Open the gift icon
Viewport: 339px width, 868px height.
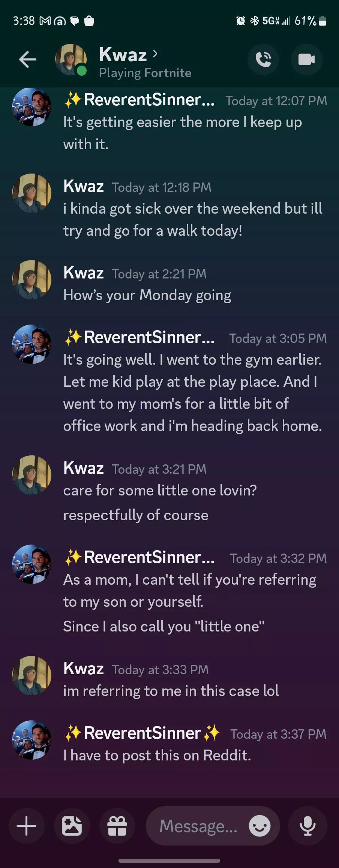[117, 826]
